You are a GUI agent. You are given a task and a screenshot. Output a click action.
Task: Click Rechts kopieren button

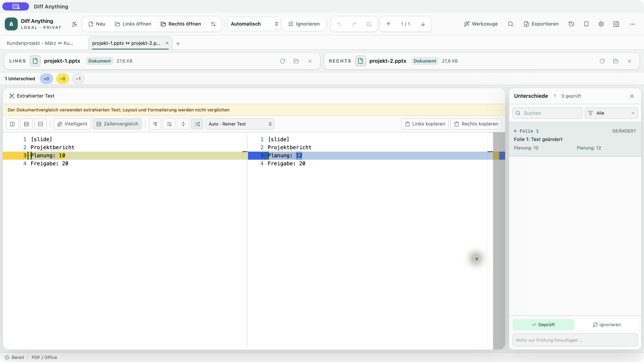pos(476,124)
